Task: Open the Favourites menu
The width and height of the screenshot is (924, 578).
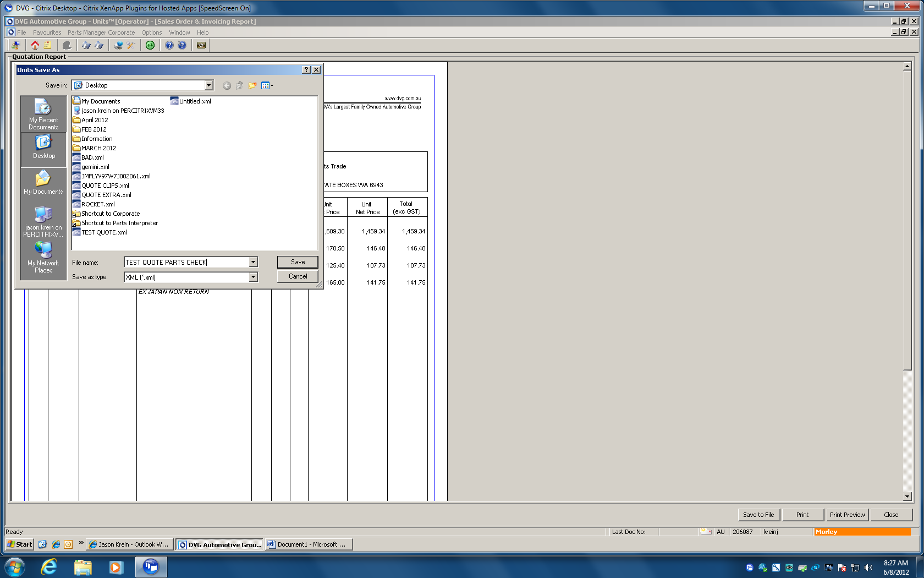Action: [x=47, y=32]
